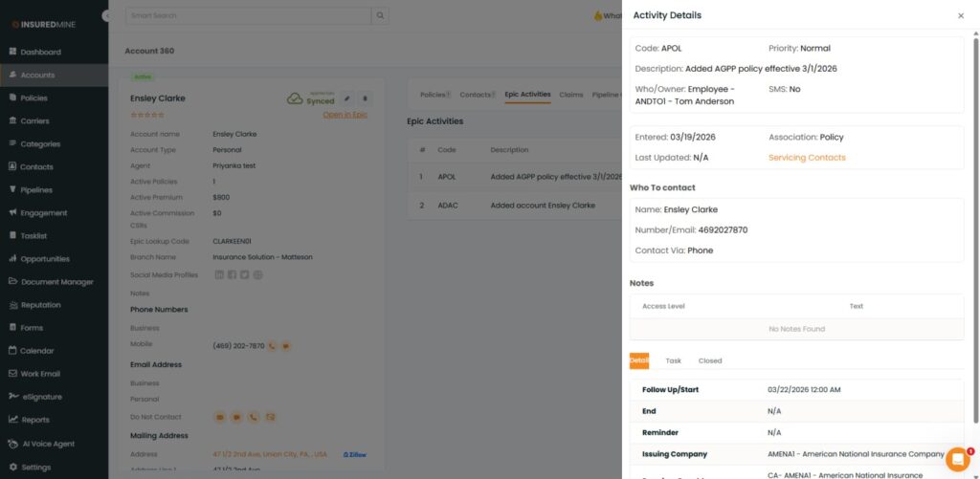Open the Claims tab
This screenshot has width=980, height=479.
[571, 95]
